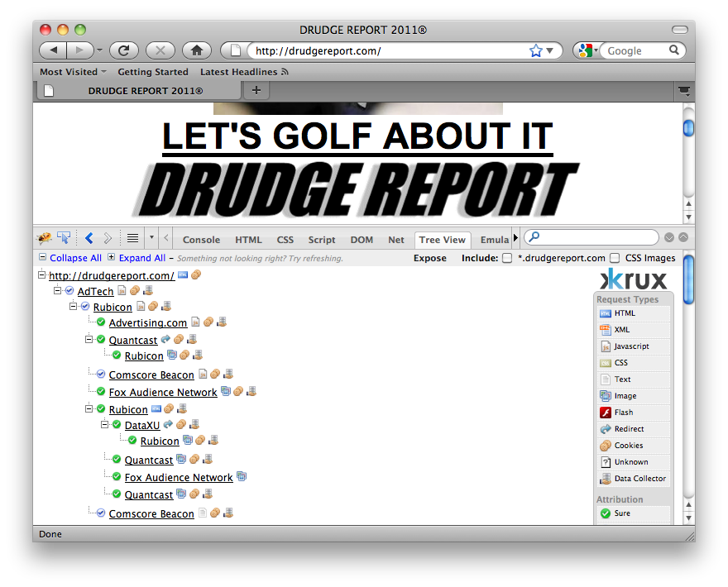This screenshot has width=728, height=587.
Task: Switch to the Net tab
Action: (x=396, y=240)
